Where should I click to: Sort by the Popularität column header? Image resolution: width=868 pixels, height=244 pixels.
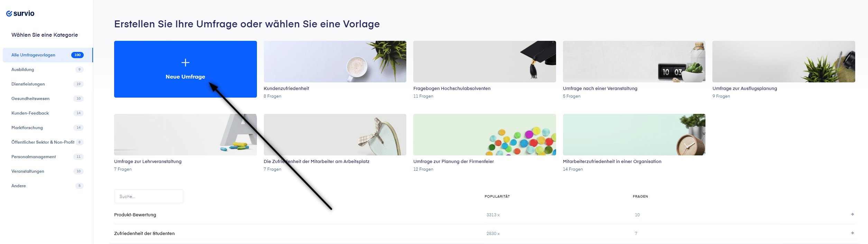click(x=497, y=197)
